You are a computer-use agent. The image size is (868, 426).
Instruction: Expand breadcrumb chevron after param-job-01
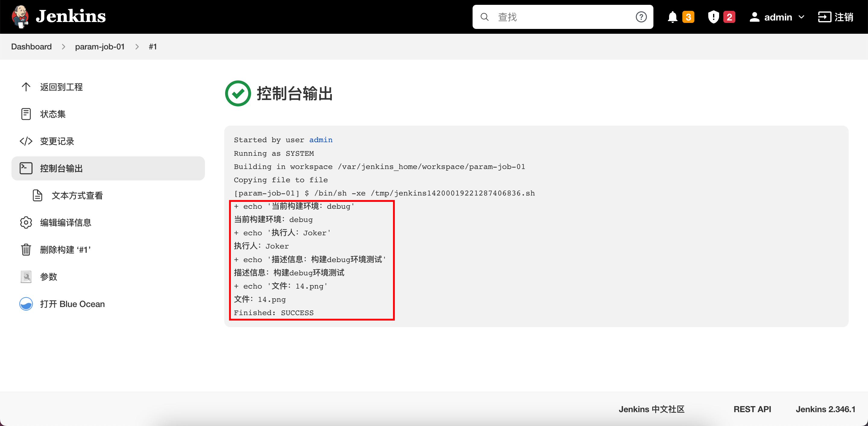(137, 47)
